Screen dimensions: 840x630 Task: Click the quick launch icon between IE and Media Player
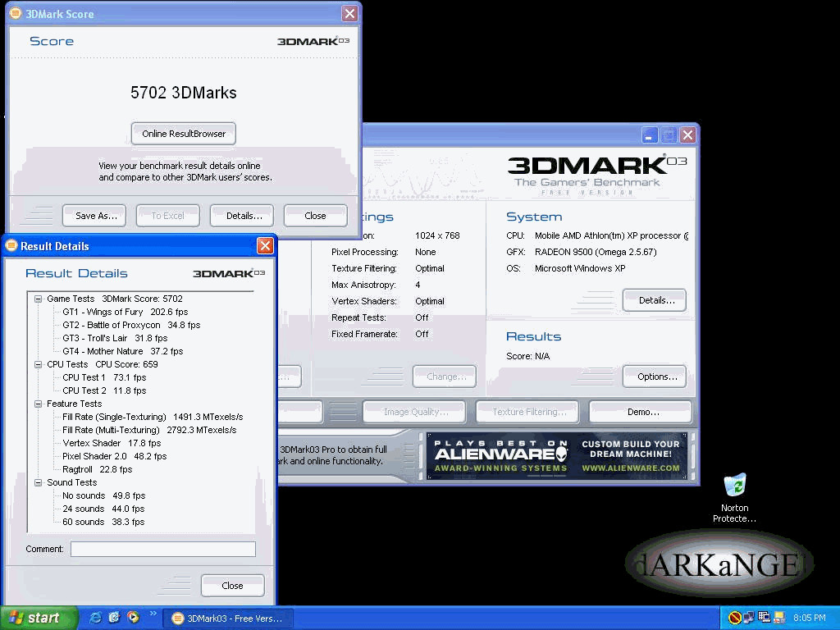(114, 618)
